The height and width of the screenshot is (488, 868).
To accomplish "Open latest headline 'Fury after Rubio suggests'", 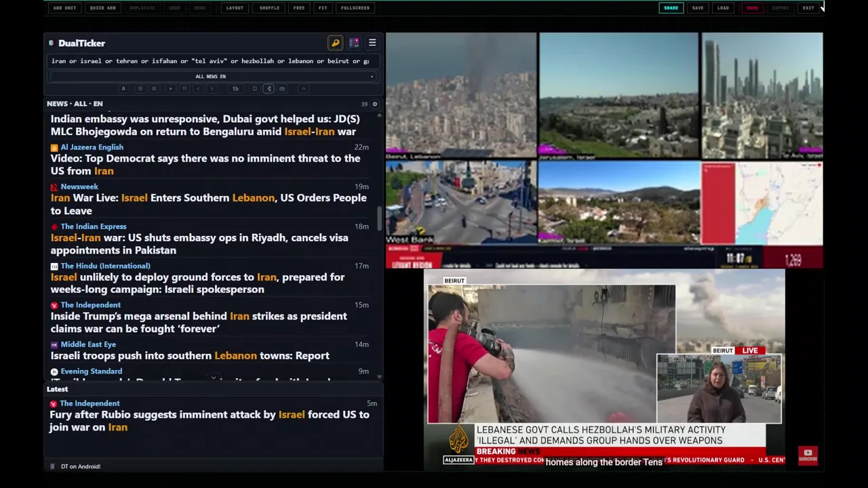I will click(210, 421).
